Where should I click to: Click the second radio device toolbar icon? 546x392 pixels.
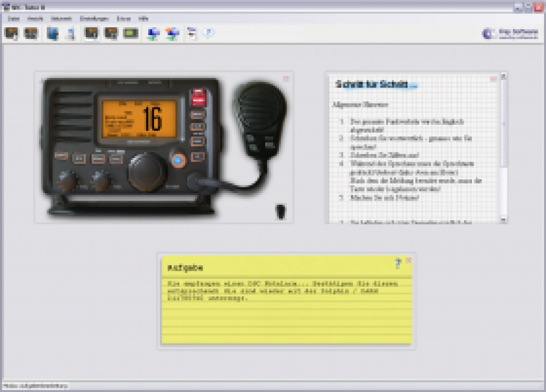pyautogui.click(x=30, y=34)
